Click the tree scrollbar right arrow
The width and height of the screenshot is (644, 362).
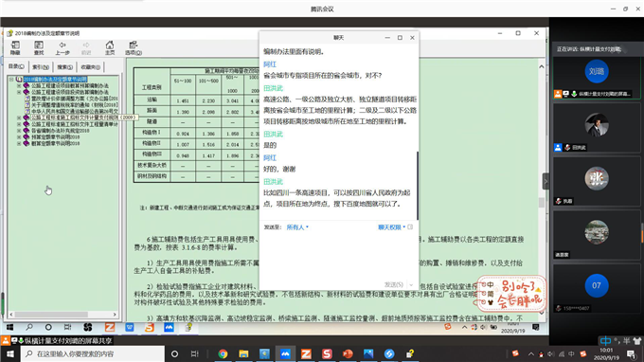[115, 315]
